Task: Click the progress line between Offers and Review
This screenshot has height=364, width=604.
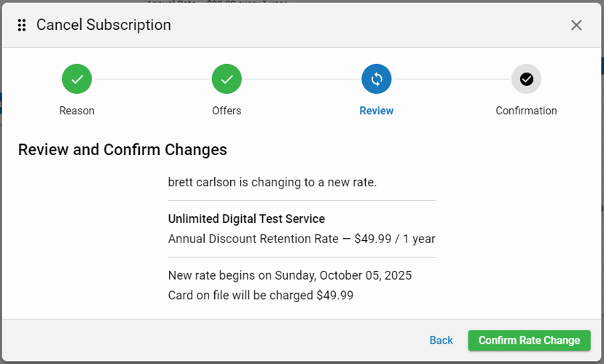Action: coord(302,79)
